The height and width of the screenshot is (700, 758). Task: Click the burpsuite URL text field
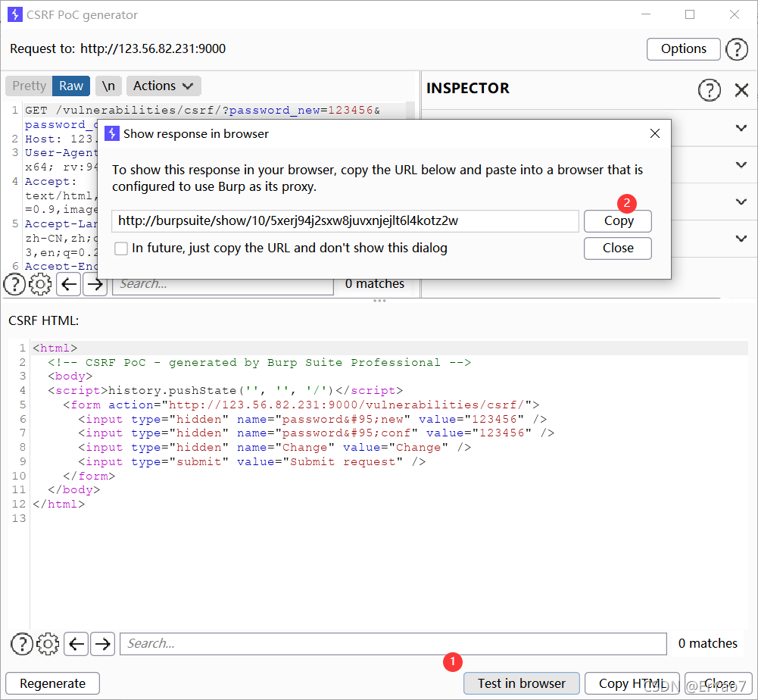click(345, 221)
